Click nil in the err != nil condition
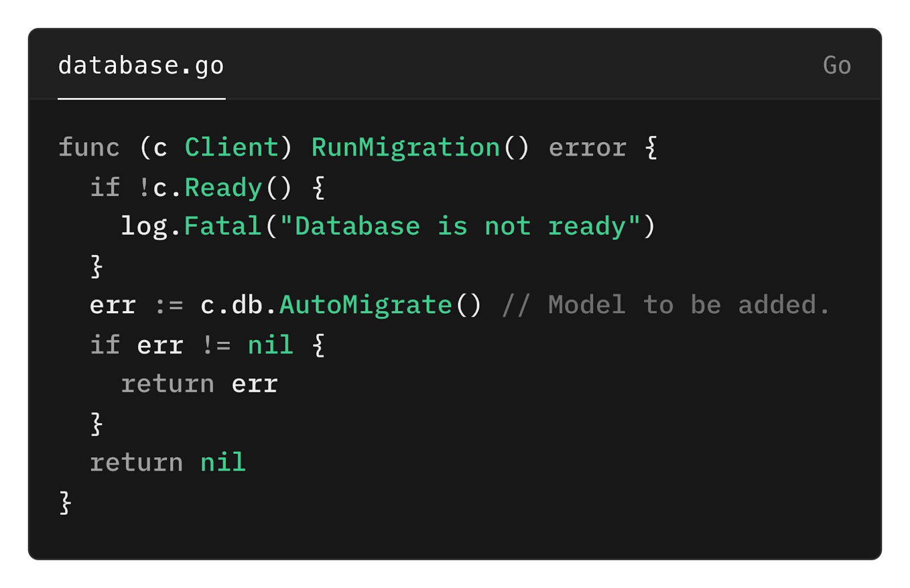The image size is (910, 588). pyautogui.click(x=270, y=345)
